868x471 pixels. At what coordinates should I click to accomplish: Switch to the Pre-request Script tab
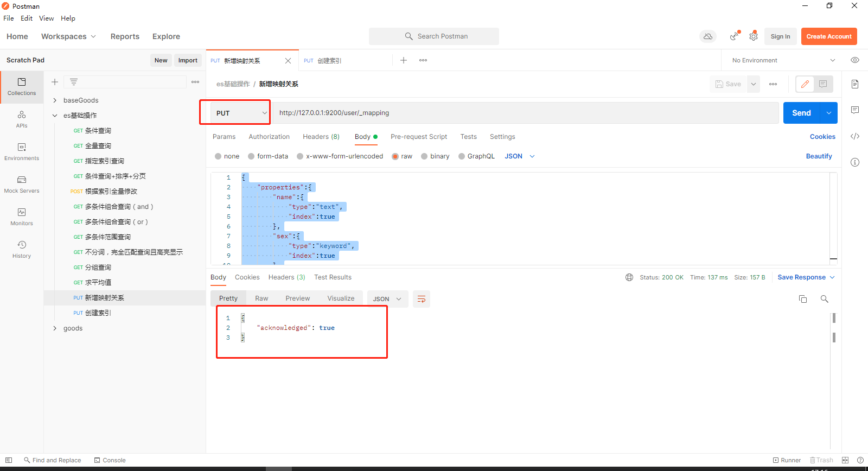pos(419,137)
